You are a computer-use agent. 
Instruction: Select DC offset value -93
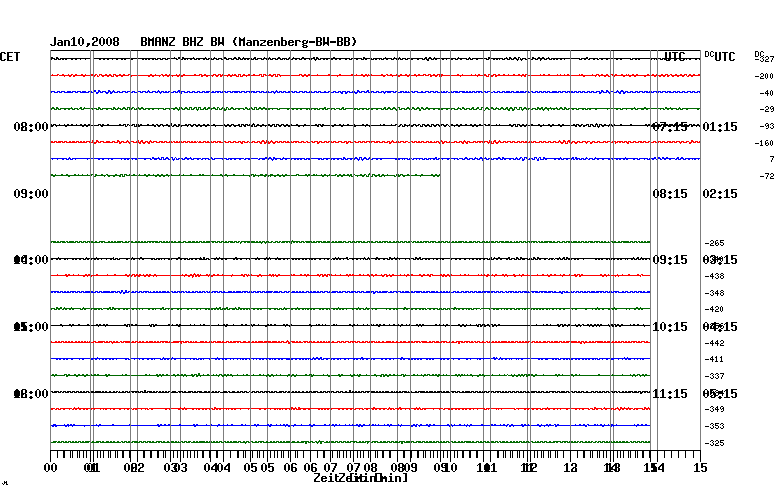tap(766, 126)
